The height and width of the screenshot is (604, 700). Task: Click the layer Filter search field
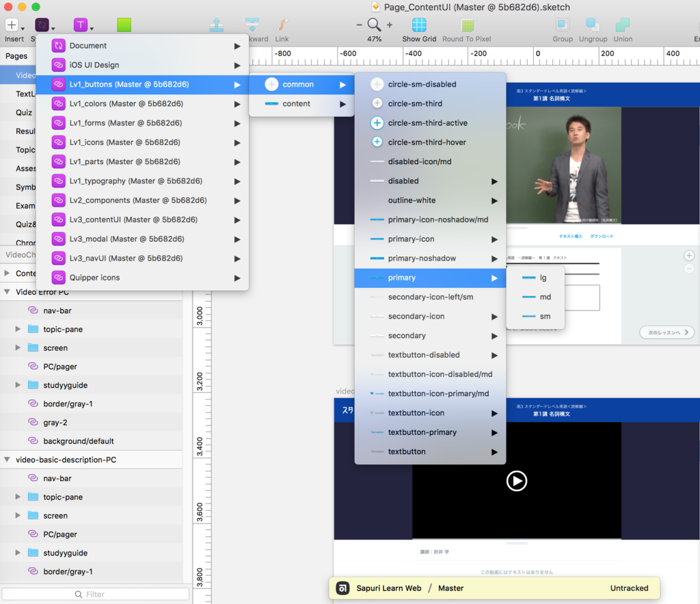pos(96,594)
